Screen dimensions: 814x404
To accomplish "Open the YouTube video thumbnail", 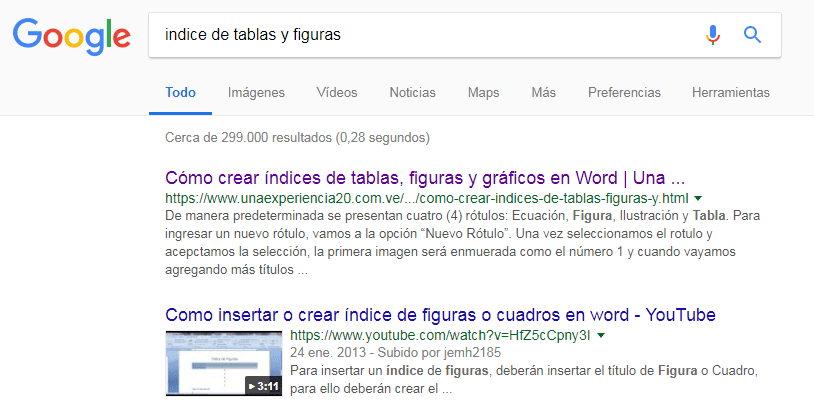I will coord(224,363).
